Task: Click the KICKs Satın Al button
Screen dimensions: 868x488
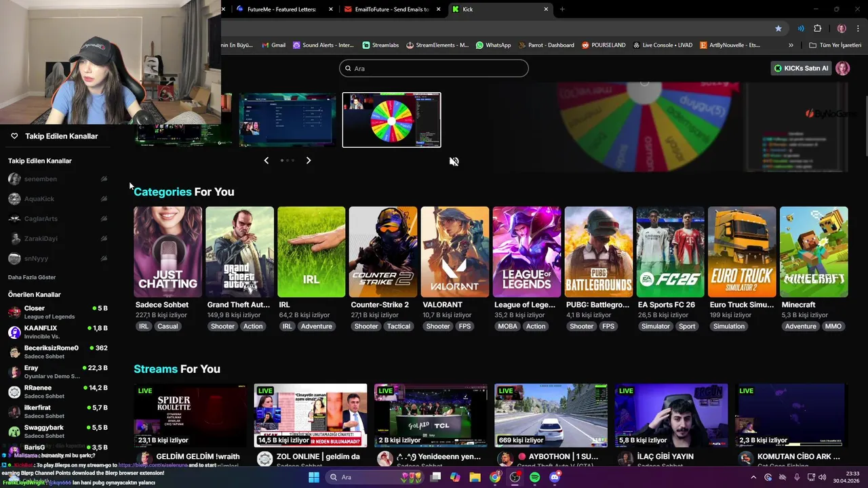Action: tap(802, 68)
